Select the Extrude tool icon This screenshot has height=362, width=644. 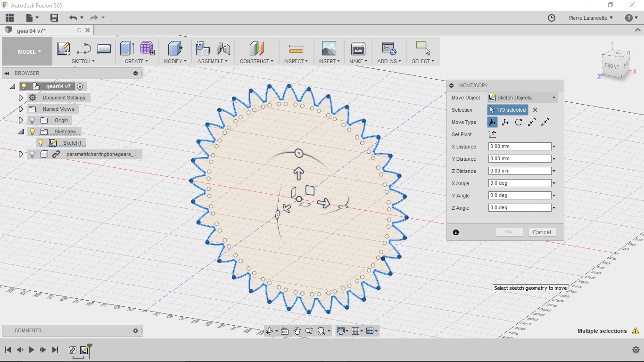tap(127, 48)
